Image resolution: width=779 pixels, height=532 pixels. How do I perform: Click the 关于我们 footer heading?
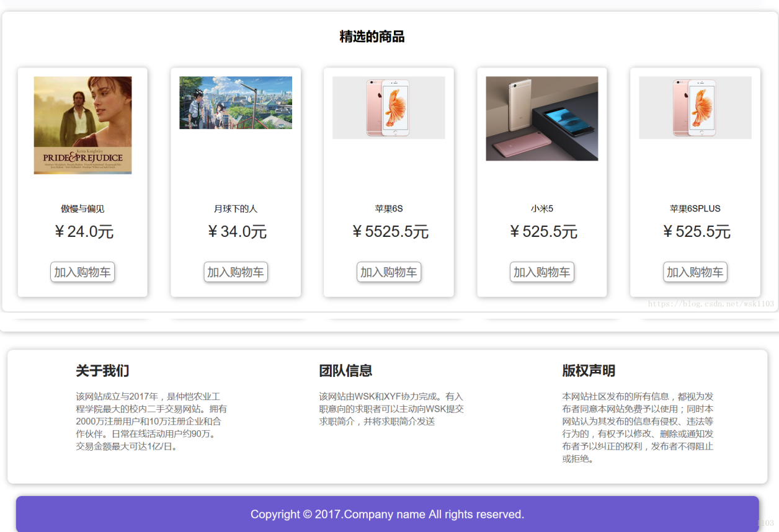102,371
